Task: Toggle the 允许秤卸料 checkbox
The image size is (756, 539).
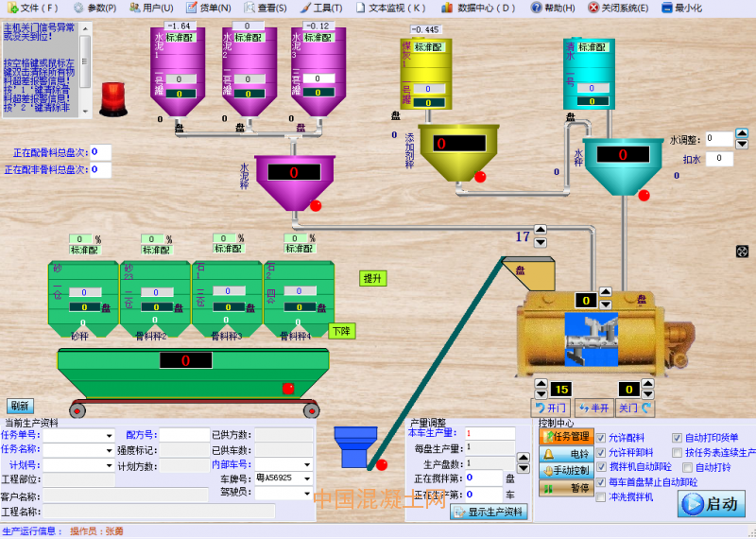Action: [x=601, y=453]
